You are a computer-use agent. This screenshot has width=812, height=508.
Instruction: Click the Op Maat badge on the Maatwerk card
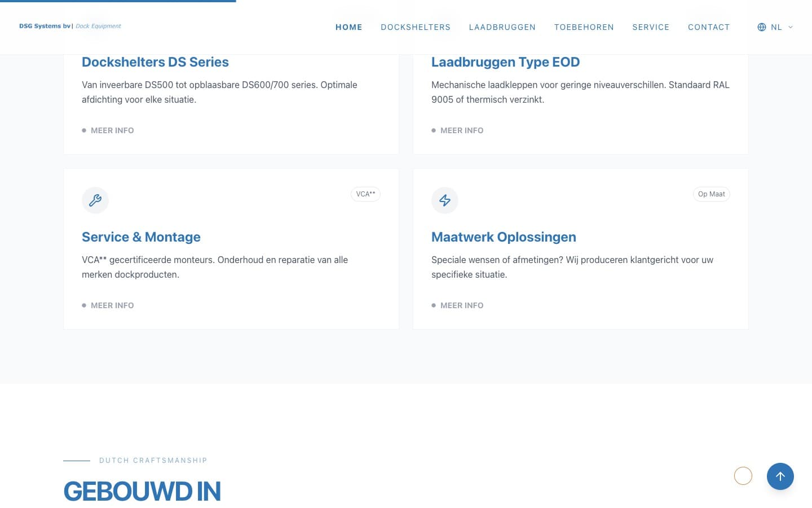click(711, 194)
